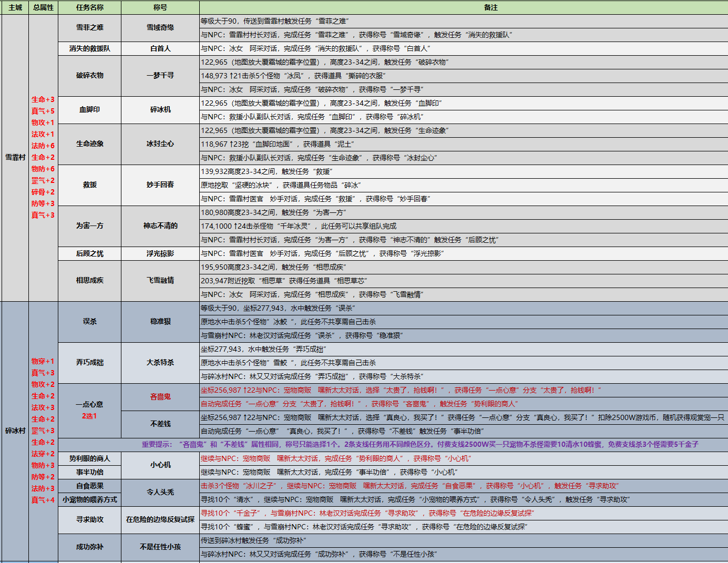Select the 碎冰村 cell in 主城 column
728x563 pixels.
pyautogui.click(x=15, y=431)
